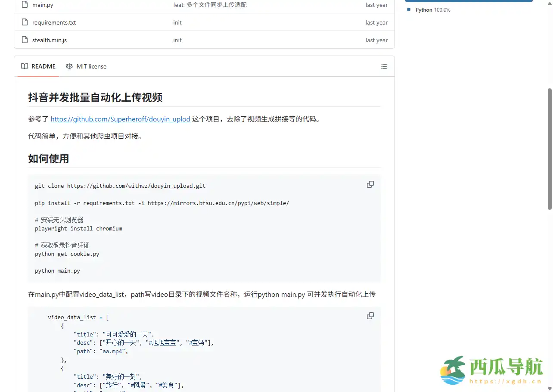Click the book icon next to README
The image size is (553, 392).
coord(24,66)
